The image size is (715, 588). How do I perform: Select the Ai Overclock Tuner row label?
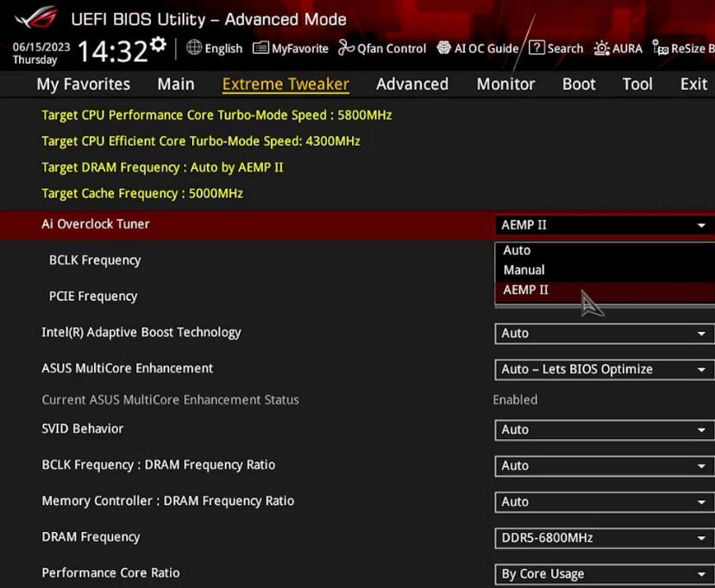95,224
